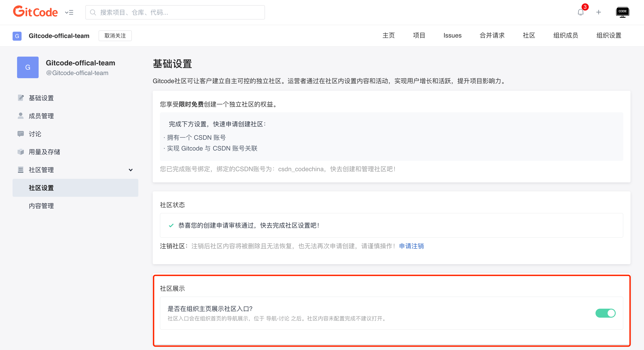The height and width of the screenshot is (350, 644).
Task: Open the 合并请求 tab
Action: point(492,35)
